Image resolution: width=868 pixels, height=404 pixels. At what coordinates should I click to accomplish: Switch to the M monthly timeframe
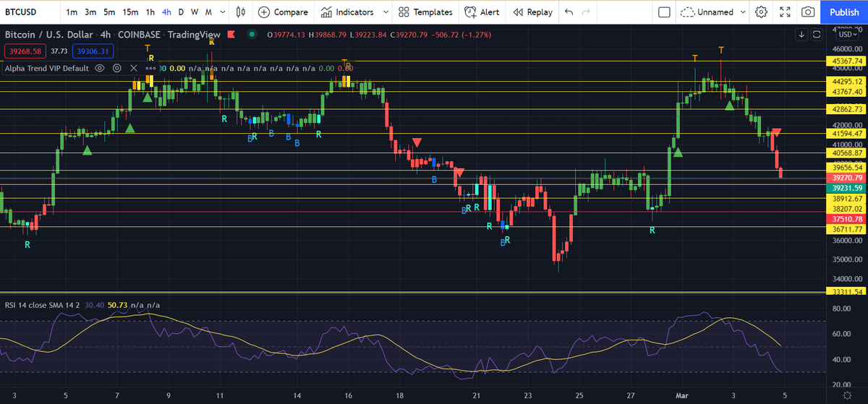(x=208, y=12)
